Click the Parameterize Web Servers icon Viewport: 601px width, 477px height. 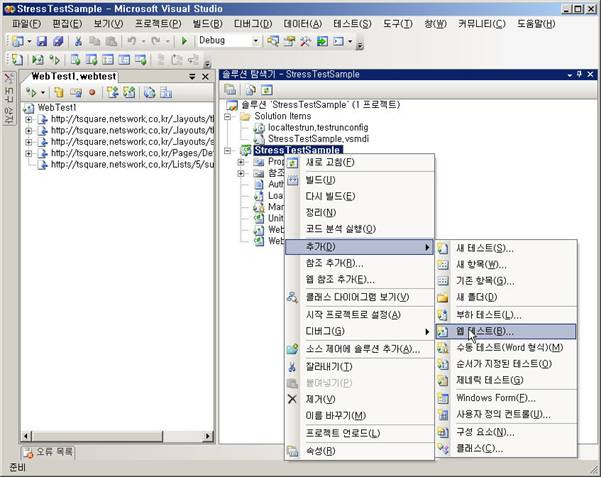point(150,92)
